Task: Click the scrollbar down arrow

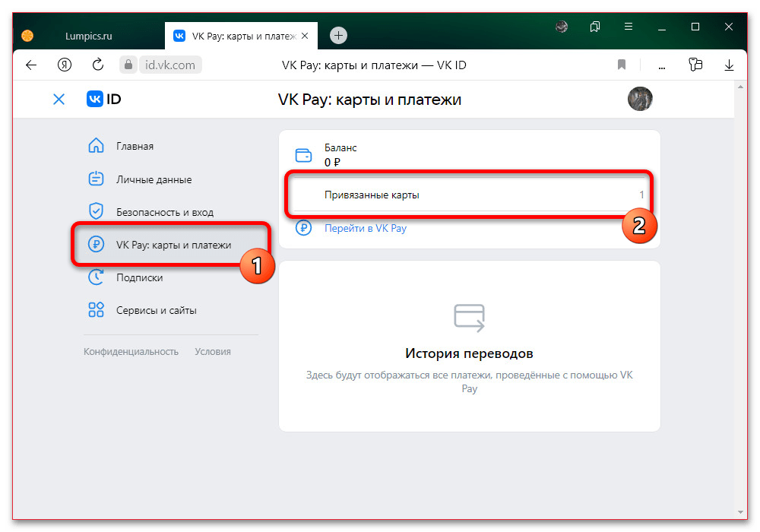Action: pos(740,512)
